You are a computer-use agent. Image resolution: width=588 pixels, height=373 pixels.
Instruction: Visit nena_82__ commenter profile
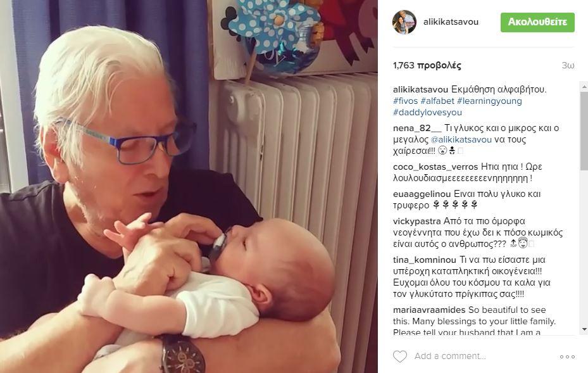pyautogui.click(x=417, y=129)
